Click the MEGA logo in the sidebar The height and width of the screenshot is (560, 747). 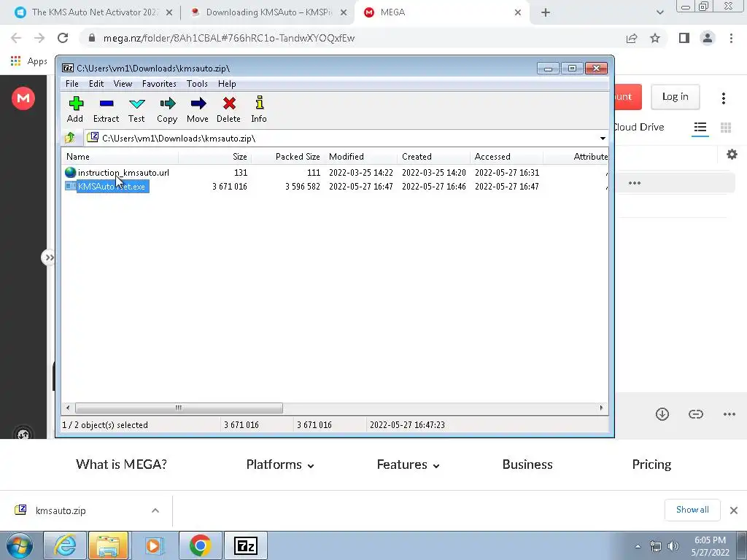(x=23, y=98)
